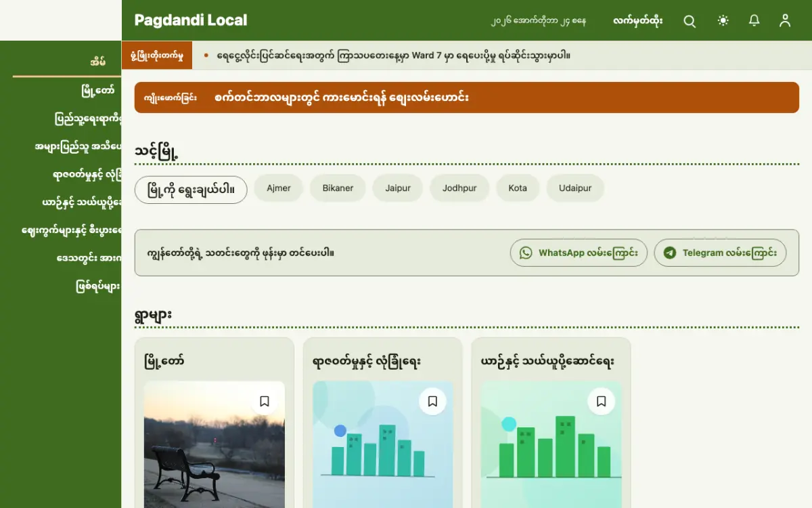The image size is (812, 508).
Task: Click the နောက်ဆုံးရ သတင်း ticker label
Action: click(x=157, y=56)
